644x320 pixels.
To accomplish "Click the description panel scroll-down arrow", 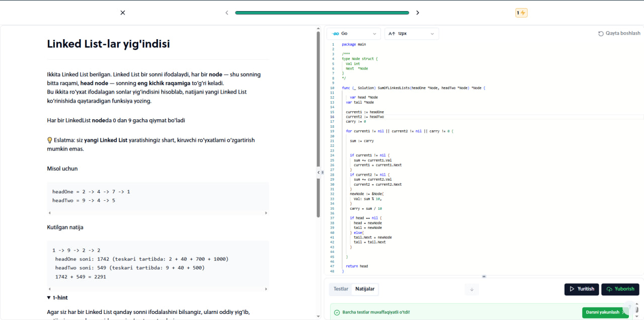I will [x=318, y=316].
